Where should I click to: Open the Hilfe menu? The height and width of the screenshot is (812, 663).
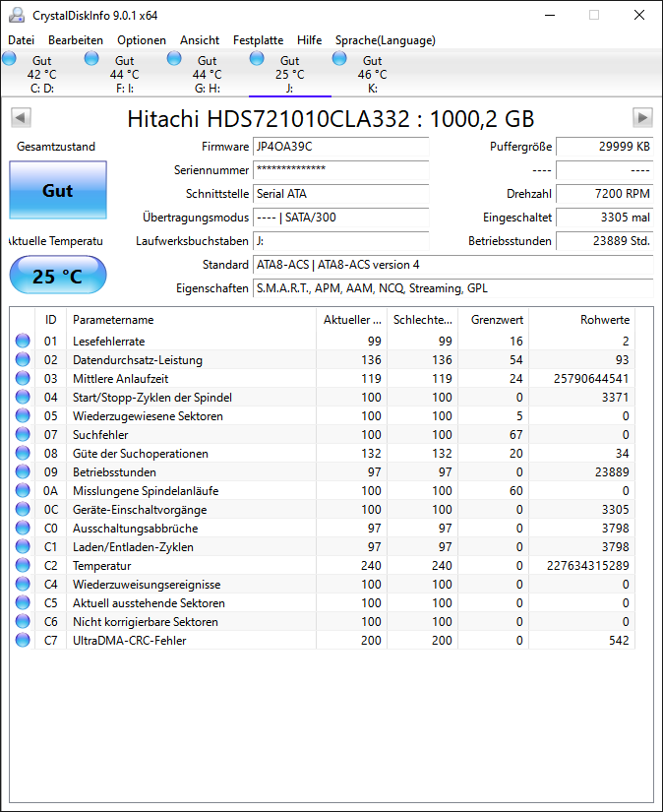point(310,40)
